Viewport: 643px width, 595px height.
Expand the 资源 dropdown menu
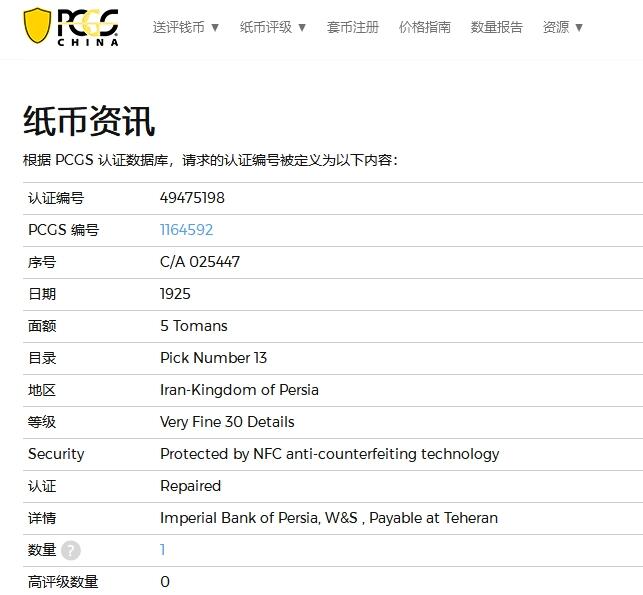tap(563, 27)
